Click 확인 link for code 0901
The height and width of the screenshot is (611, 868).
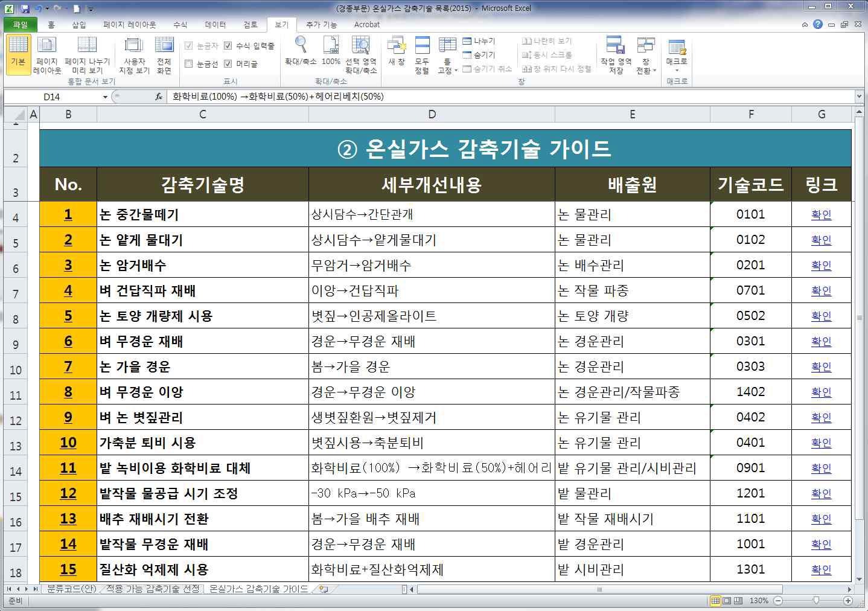(x=821, y=468)
